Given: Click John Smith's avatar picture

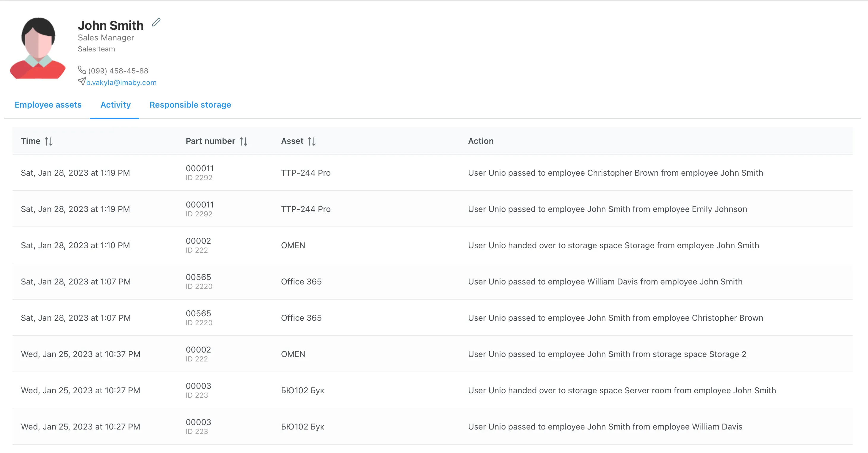Looking at the screenshot, I should [38, 48].
